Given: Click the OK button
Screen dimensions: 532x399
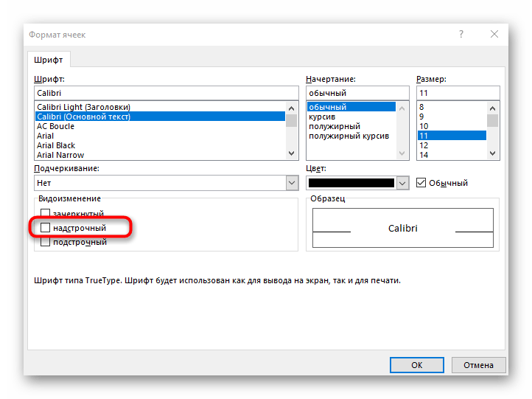Looking at the screenshot, I should point(416,365).
